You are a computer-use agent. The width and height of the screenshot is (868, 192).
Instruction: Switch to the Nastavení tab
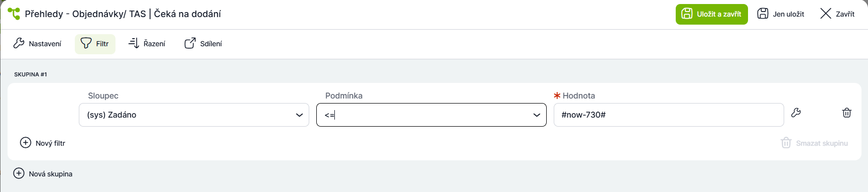(x=38, y=44)
